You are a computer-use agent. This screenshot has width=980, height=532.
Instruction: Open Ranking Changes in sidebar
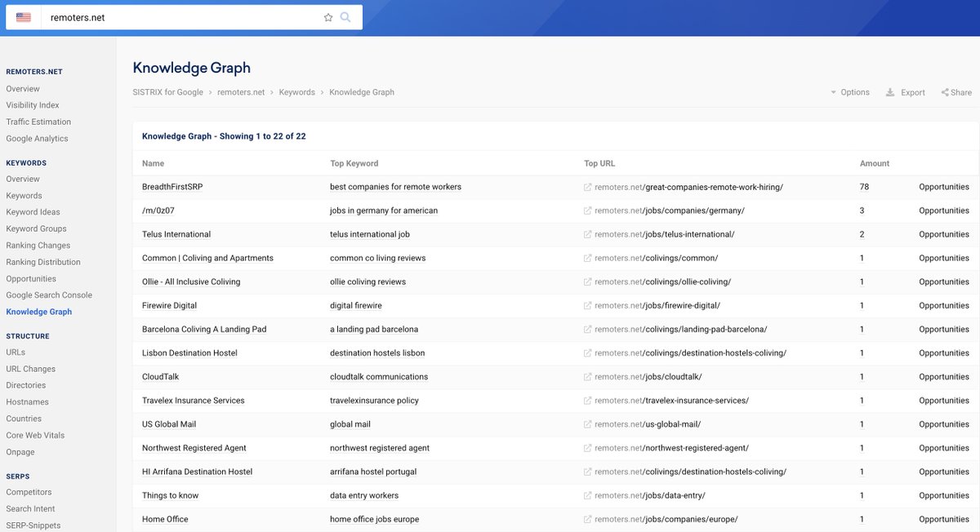tap(38, 246)
